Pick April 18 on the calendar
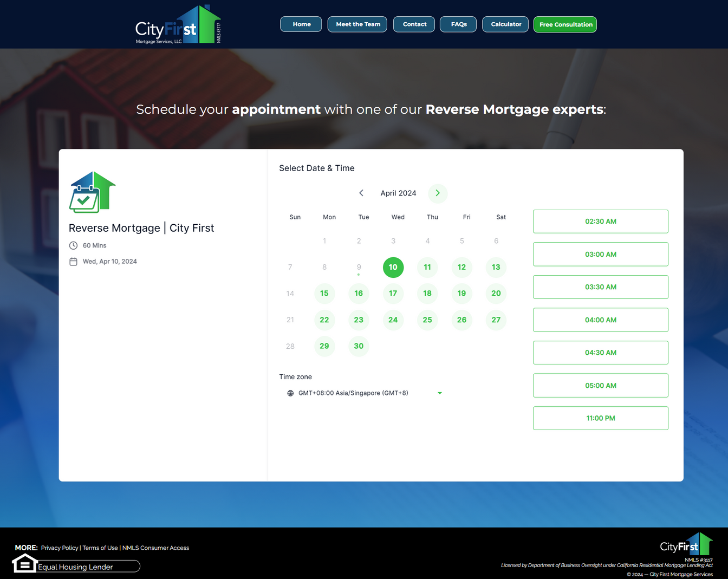Image resolution: width=728 pixels, height=579 pixels. (x=427, y=294)
